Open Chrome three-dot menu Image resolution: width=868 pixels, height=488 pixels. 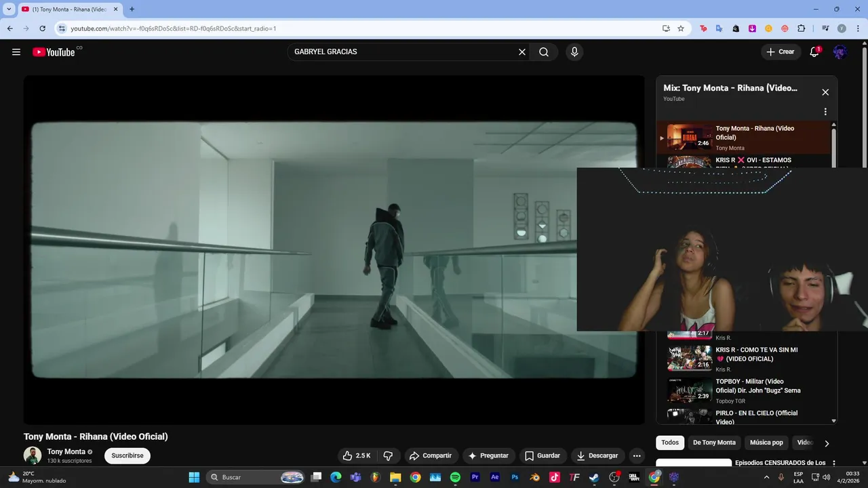(x=858, y=28)
